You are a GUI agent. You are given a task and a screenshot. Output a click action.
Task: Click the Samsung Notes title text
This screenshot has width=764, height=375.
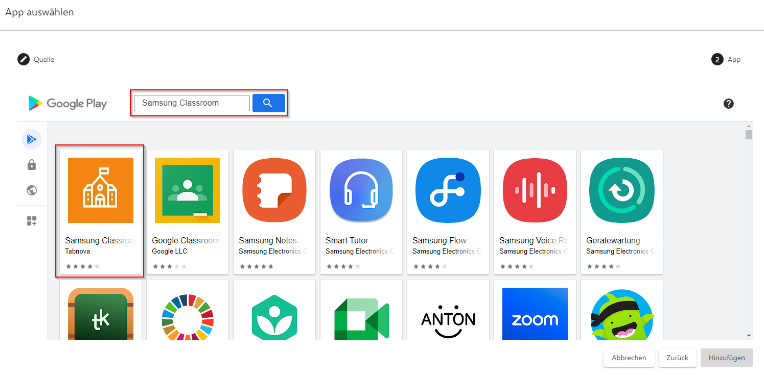coord(267,241)
